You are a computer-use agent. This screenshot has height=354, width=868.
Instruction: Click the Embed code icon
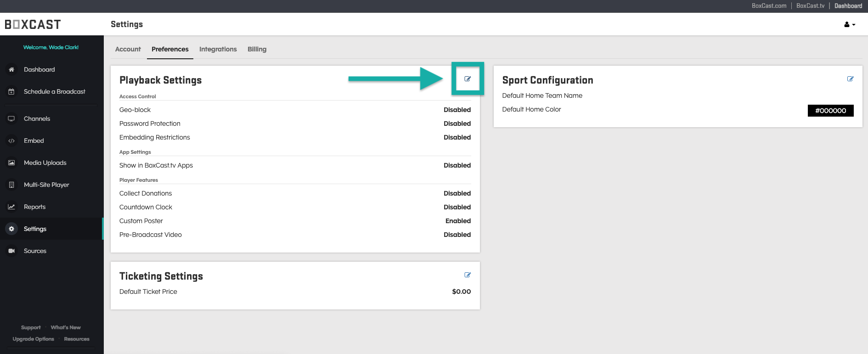tap(11, 141)
